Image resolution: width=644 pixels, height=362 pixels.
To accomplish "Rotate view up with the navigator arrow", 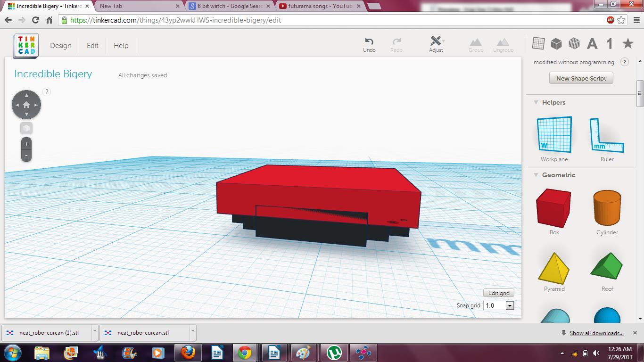I will [x=26, y=95].
